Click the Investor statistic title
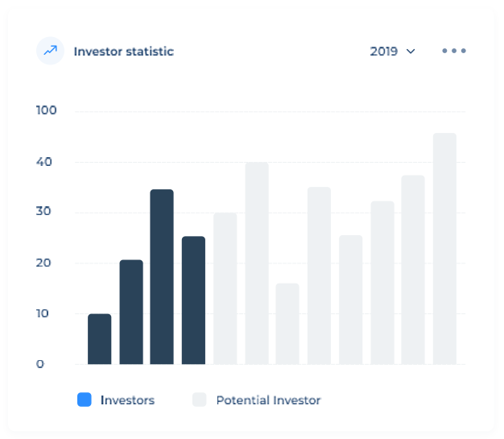 pyautogui.click(x=123, y=51)
